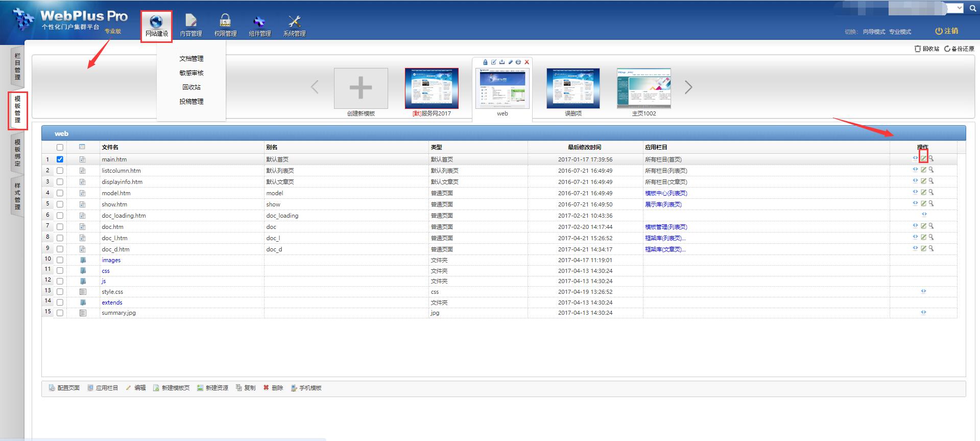Toggle the select-all checkbox in table header
Viewport: 980px width, 441px height.
point(60,147)
